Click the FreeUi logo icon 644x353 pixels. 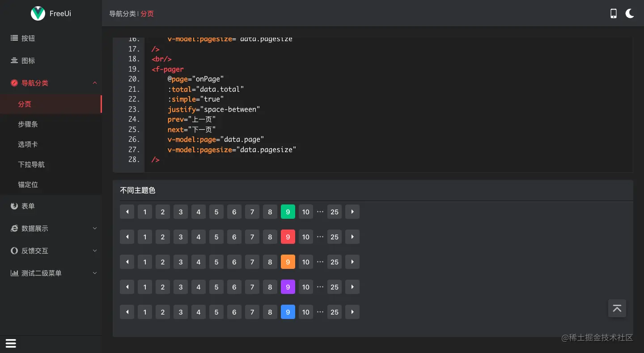point(38,13)
